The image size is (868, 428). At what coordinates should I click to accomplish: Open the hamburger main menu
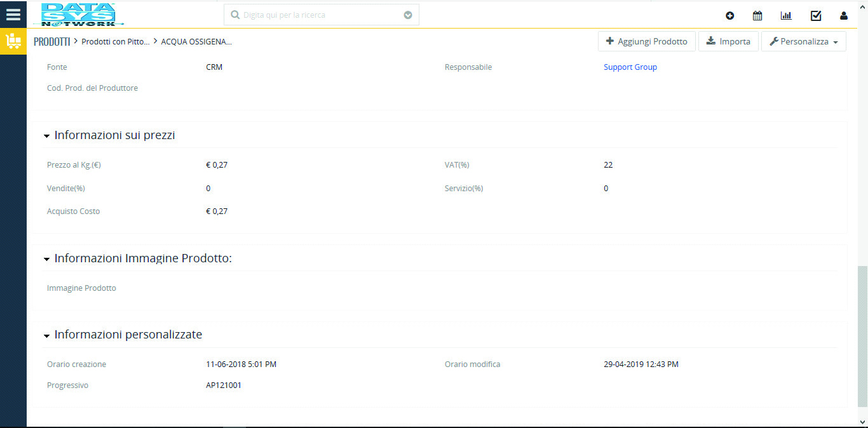click(x=13, y=14)
